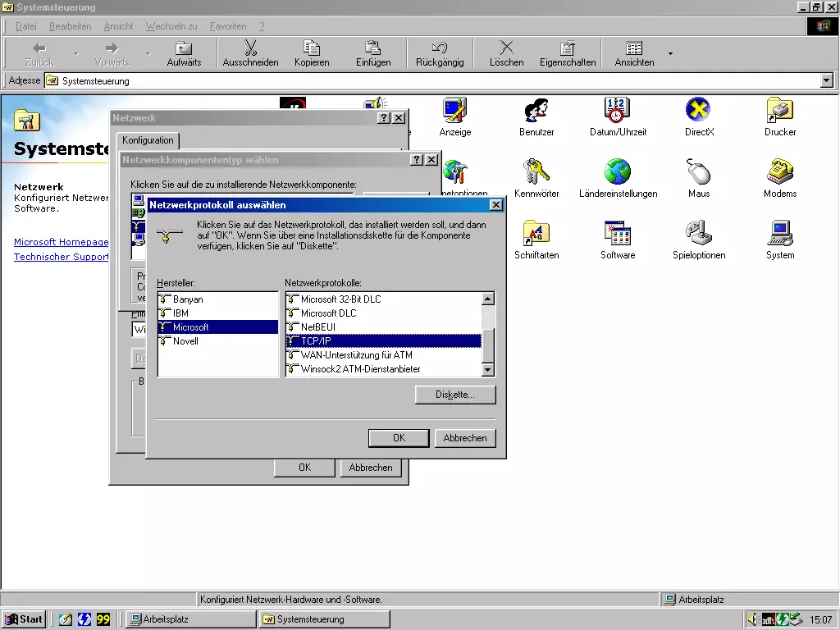Open the Microsoft Homepage link
This screenshot has height=630, width=840.
61,242
